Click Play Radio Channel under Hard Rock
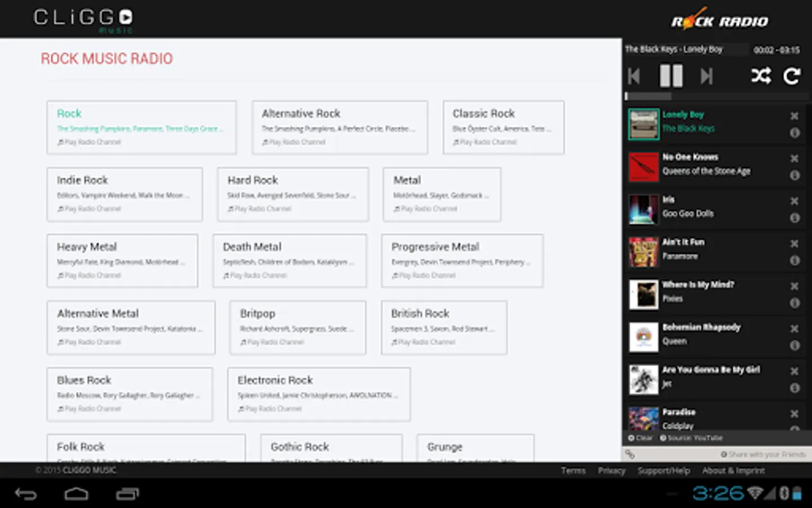The width and height of the screenshot is (812, 508). 259,209
